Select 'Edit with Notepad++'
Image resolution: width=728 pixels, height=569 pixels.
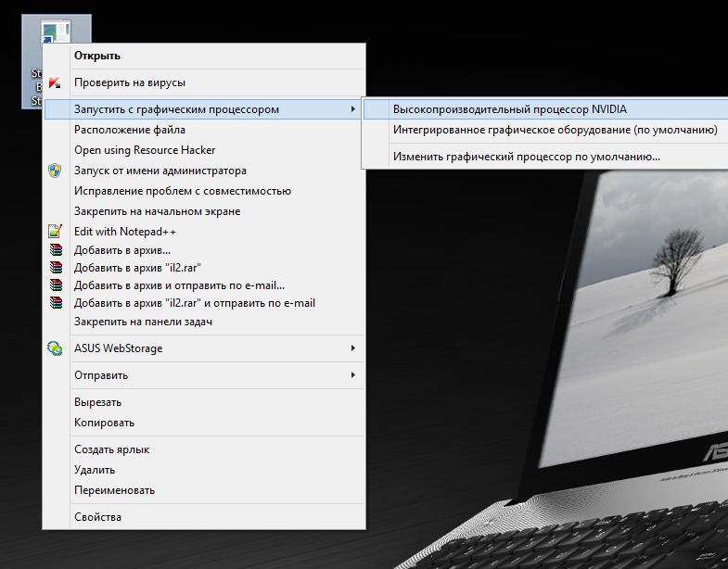204,231
